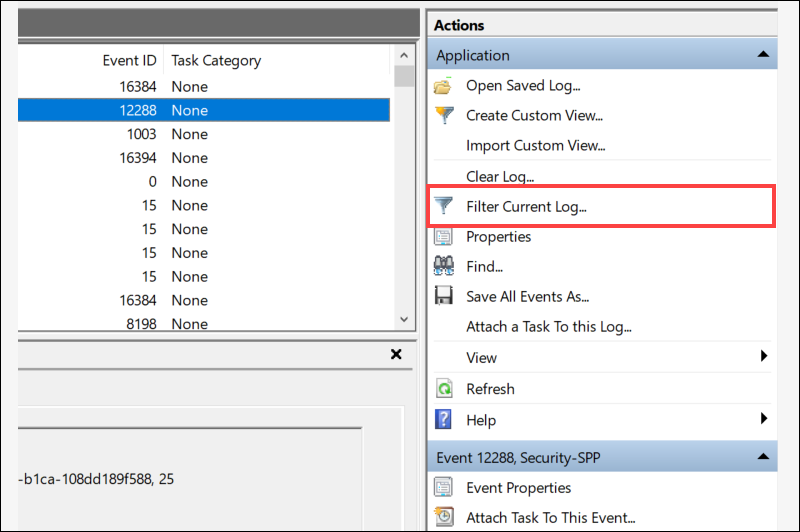Expand the View submenu arrow
The width and height of the screenshot is (800, 532).
pyautogui.click(x=763, y=356)
